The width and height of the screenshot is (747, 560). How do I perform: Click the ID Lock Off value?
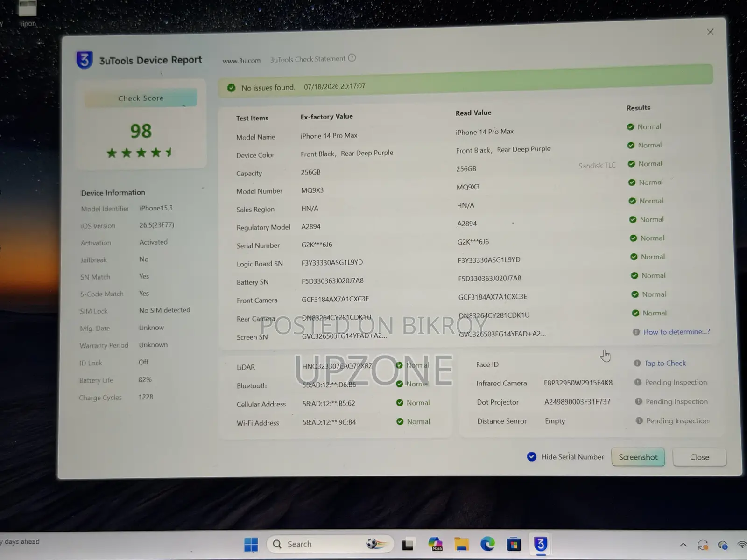pos(143,362)
